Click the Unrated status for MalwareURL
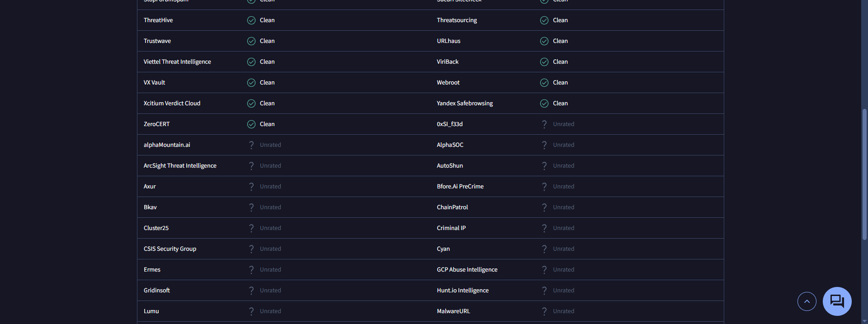 pos(563,311)
